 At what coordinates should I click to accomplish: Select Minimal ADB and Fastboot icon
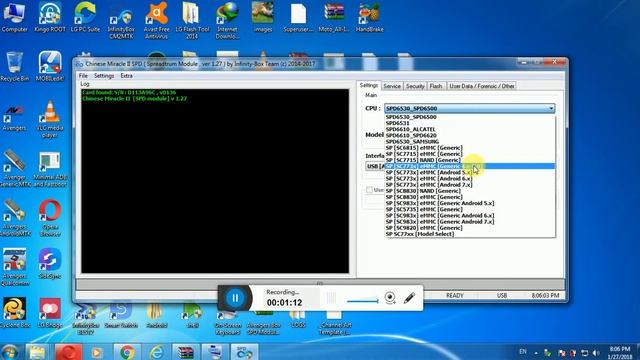[50, 169]
